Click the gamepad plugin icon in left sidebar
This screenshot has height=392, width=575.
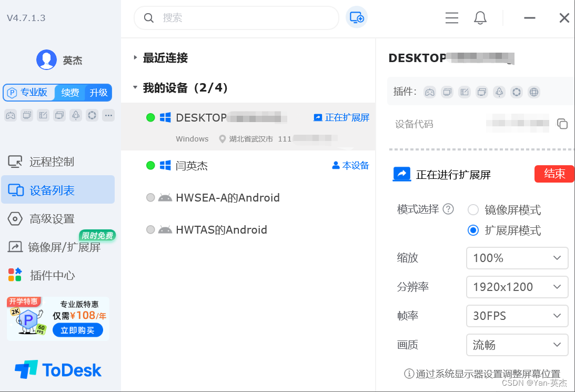point(11,116)
